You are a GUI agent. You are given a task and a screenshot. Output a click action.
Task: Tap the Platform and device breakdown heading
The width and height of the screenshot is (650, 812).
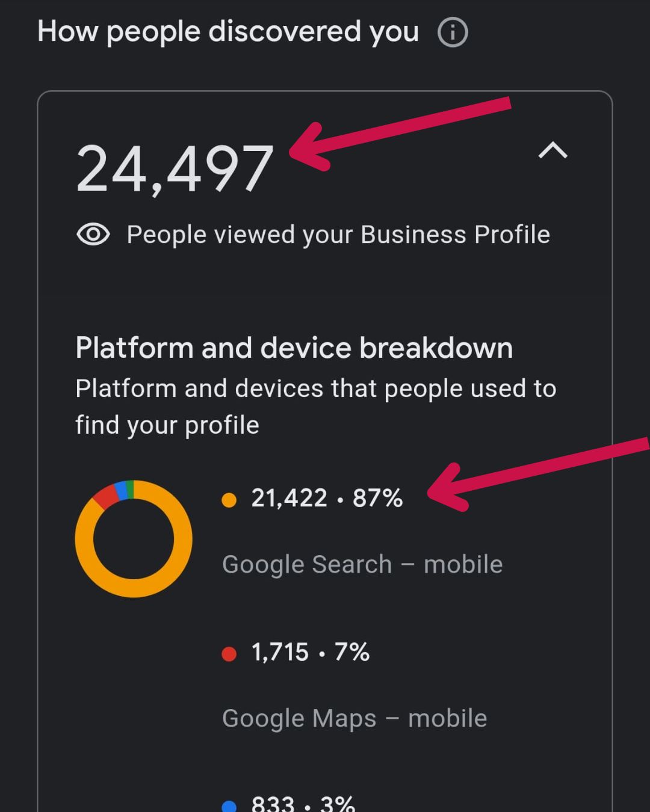click(x=294, y=348)
